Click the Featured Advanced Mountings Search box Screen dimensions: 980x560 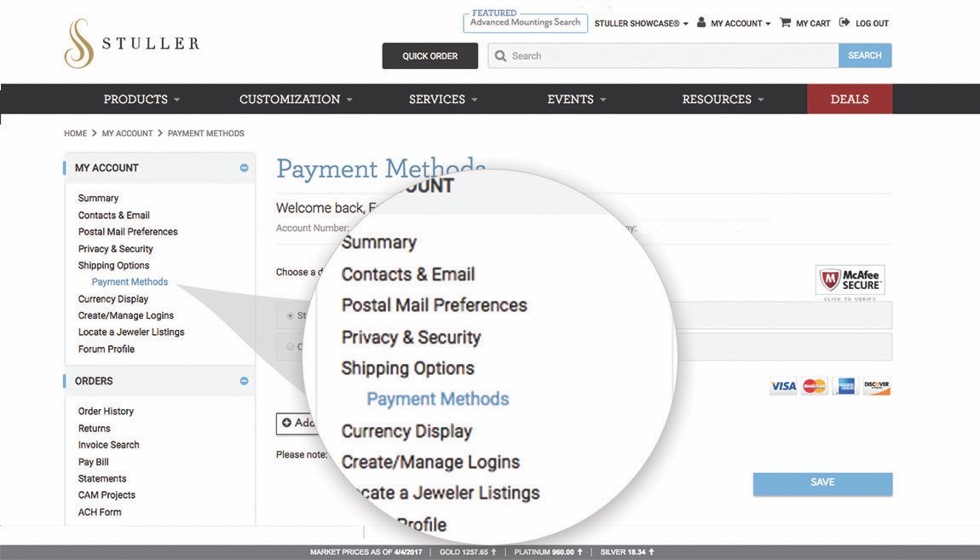(525, 22)
